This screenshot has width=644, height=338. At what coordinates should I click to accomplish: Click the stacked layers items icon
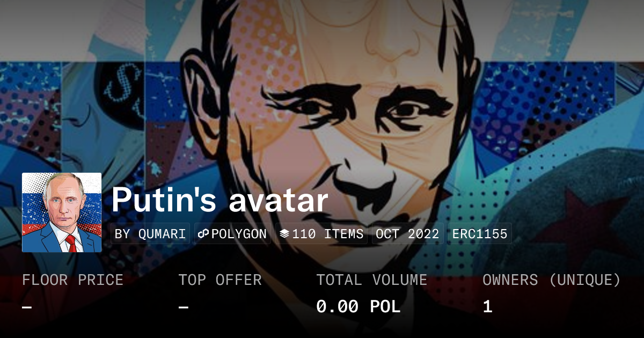284,234
